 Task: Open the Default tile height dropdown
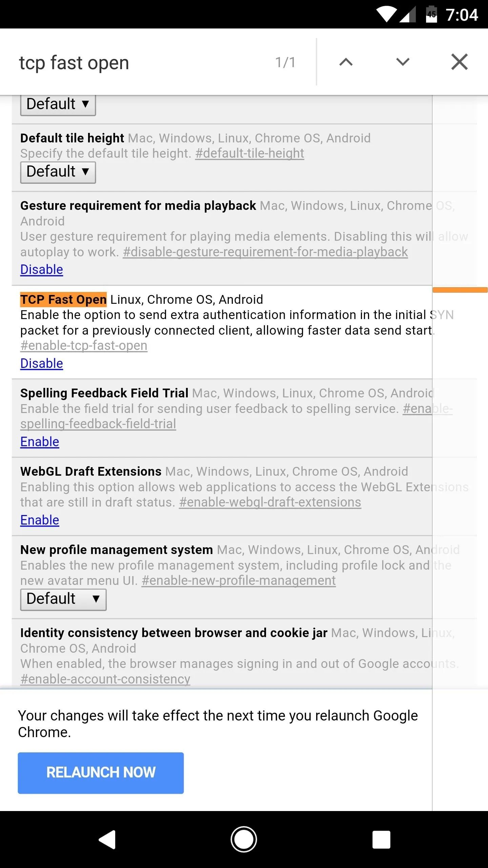58,172
